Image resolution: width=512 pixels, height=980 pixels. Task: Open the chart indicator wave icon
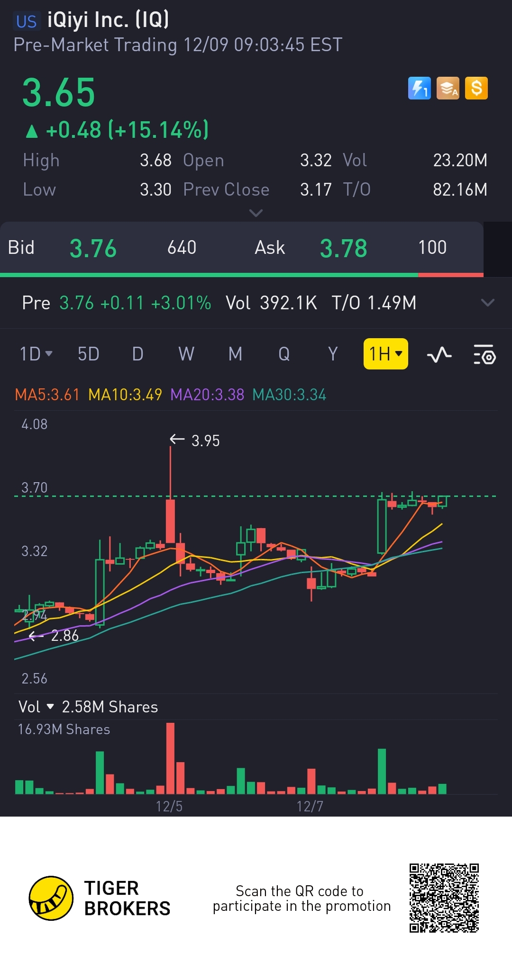point(439,354)
